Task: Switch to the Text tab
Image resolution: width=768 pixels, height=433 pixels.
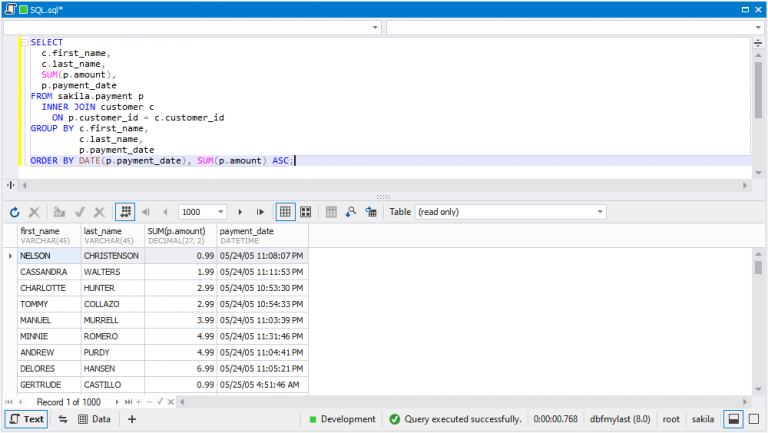Action: 26,419
